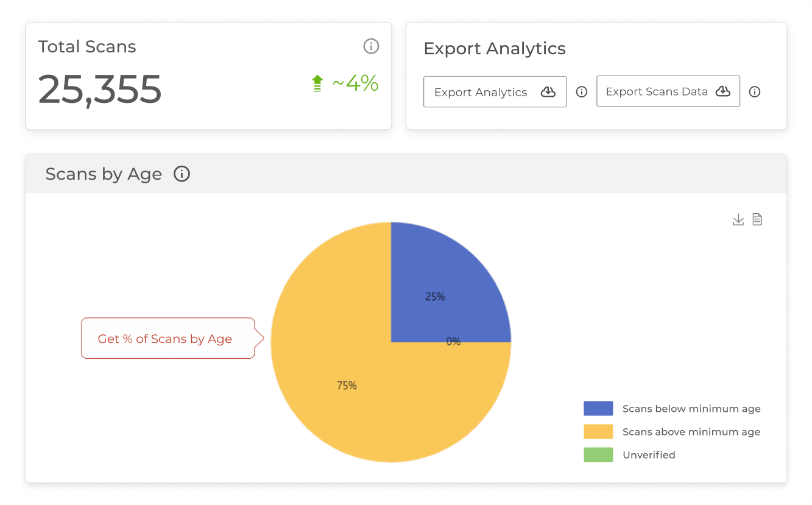
Task: Click the info icon in Total Scans card
Action: [x=371, y=46]
